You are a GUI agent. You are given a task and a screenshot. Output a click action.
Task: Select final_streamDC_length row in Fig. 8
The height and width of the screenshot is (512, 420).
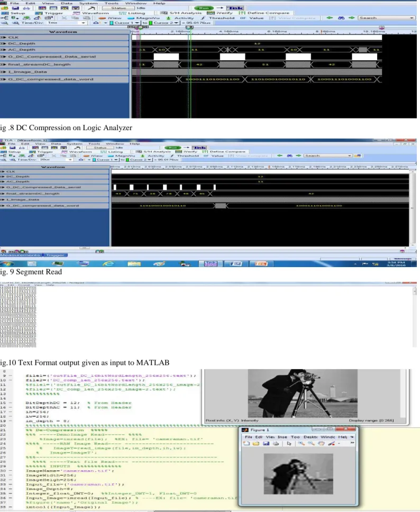tap(65, 65)
